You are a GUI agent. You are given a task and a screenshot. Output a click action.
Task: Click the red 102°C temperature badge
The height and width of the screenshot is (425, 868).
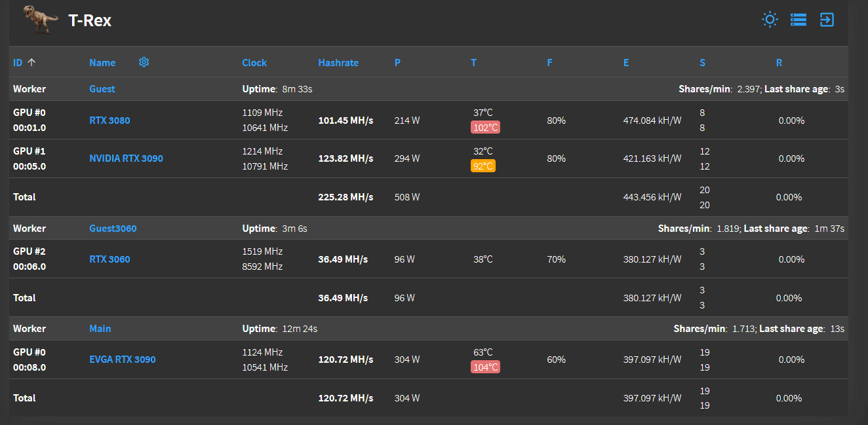pyautogui.click(x=485, y=127)
